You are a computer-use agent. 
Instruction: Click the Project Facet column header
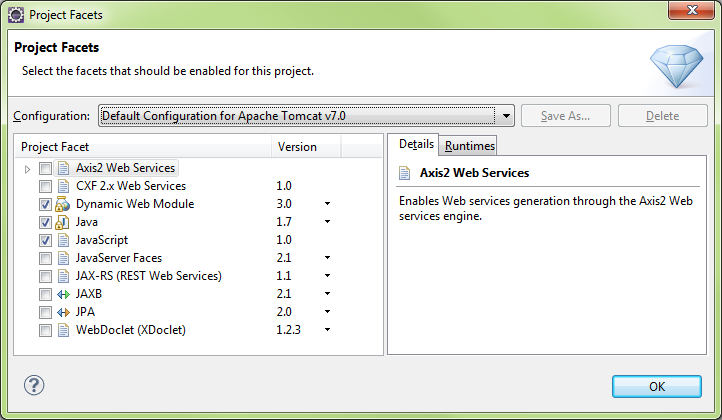[143, 147]
